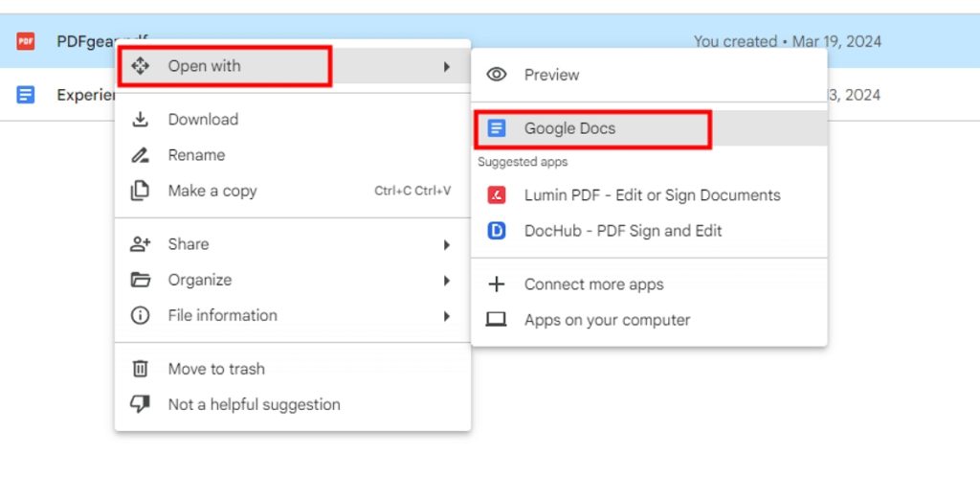
Task: Click the Download arrow icon
Action: tap(140, 119)
